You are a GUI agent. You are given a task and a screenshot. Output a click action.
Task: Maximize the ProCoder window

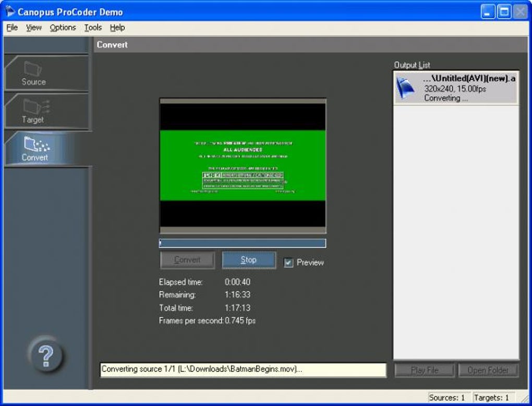[504, 12]
